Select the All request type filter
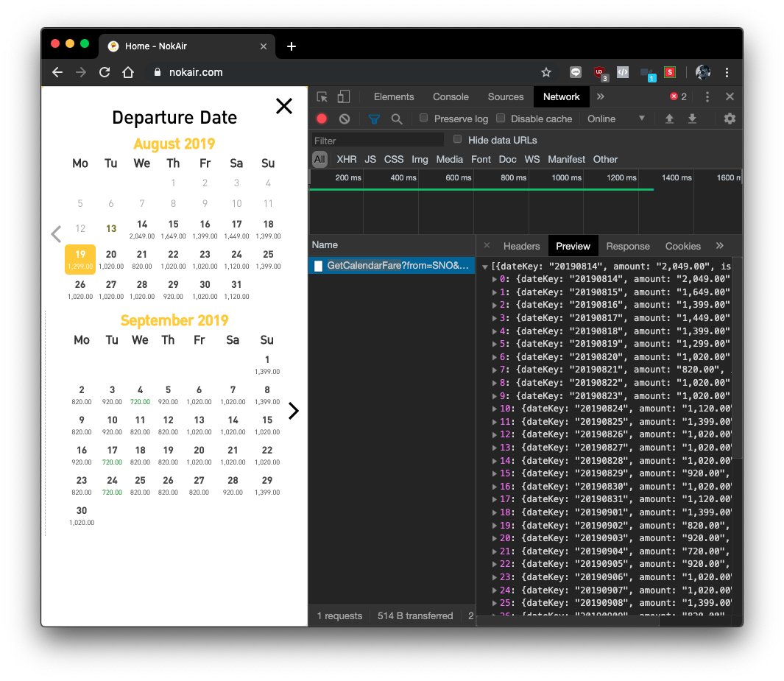Viewport: 784px width, 681px height. tap(319, 160)
